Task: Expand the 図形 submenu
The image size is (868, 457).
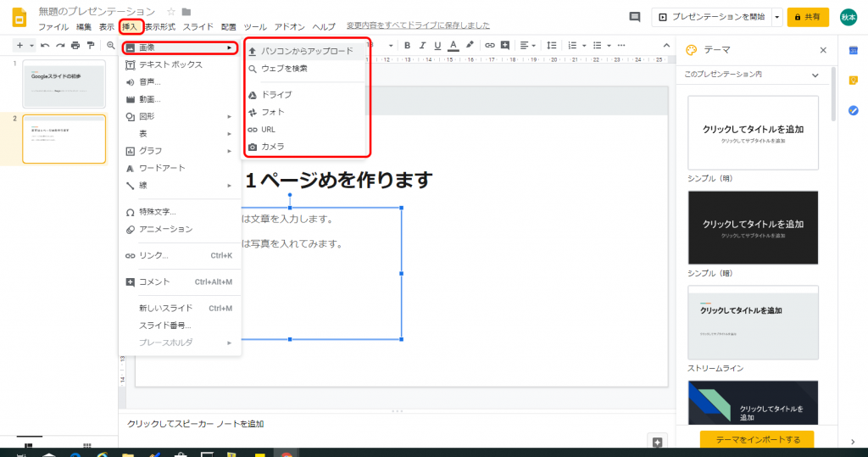Action: (x=180, y=116)
